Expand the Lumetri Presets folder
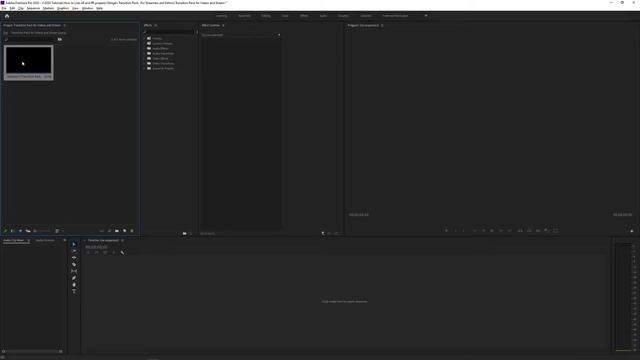 pyautogui.click(x=144, y=43)
